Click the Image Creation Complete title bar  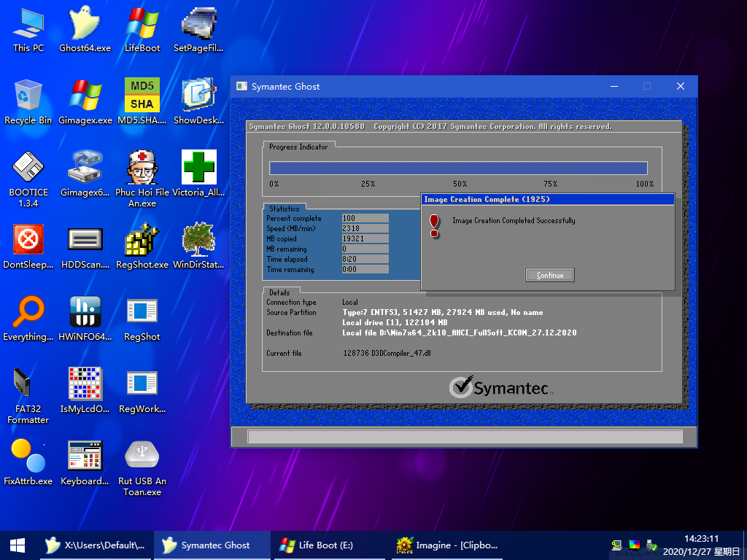tap(548, 200)
